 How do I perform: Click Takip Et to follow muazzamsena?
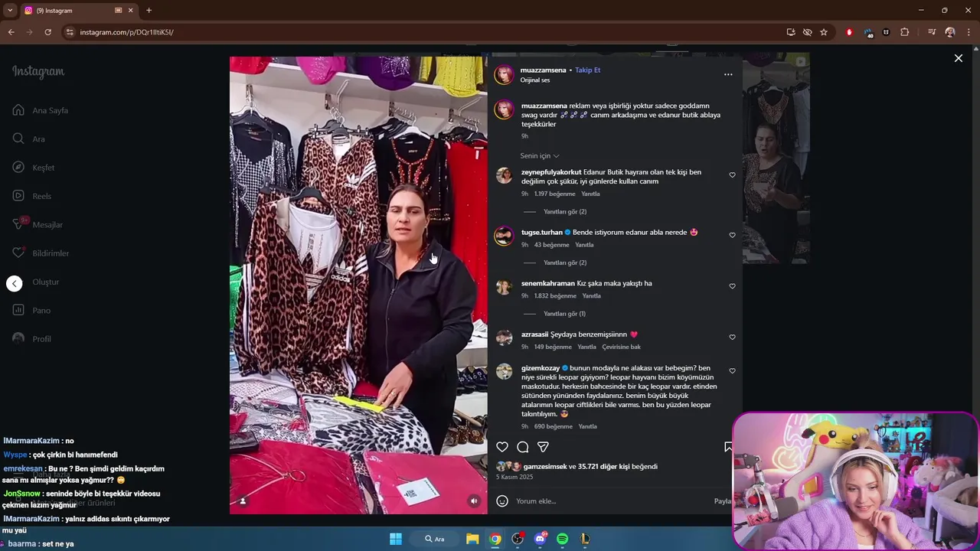[x=587, y=70]
